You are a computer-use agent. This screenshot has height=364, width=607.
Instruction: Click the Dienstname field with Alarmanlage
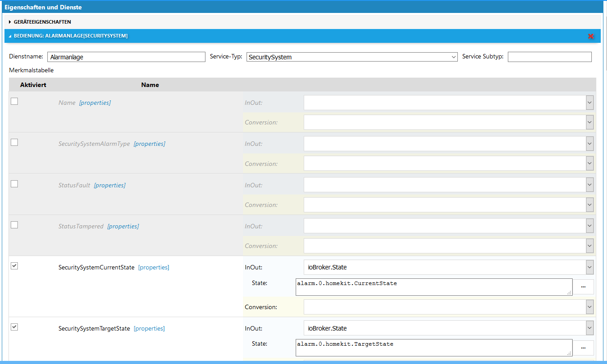pyautogui.click(x=126, y=57)
